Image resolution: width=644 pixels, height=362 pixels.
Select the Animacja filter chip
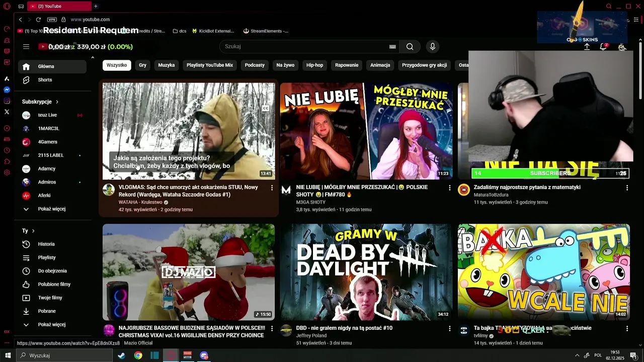click(x=380, y=65)
